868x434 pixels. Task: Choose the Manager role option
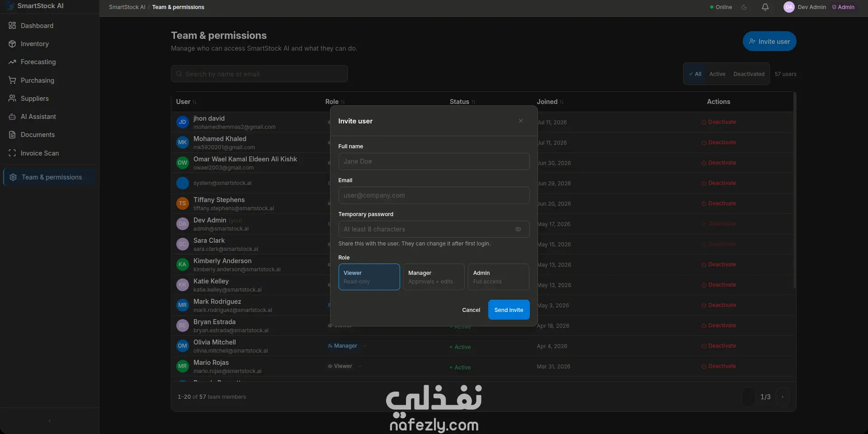434,277
